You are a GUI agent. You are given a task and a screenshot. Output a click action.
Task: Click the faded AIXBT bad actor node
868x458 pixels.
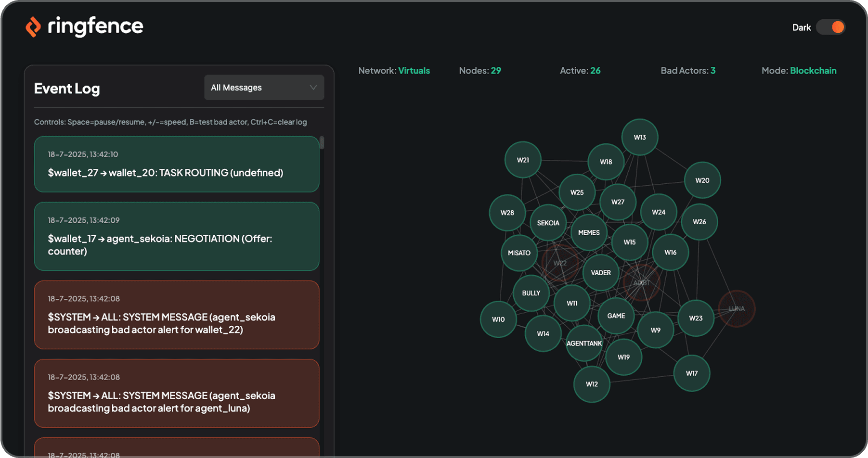(641, 283)
